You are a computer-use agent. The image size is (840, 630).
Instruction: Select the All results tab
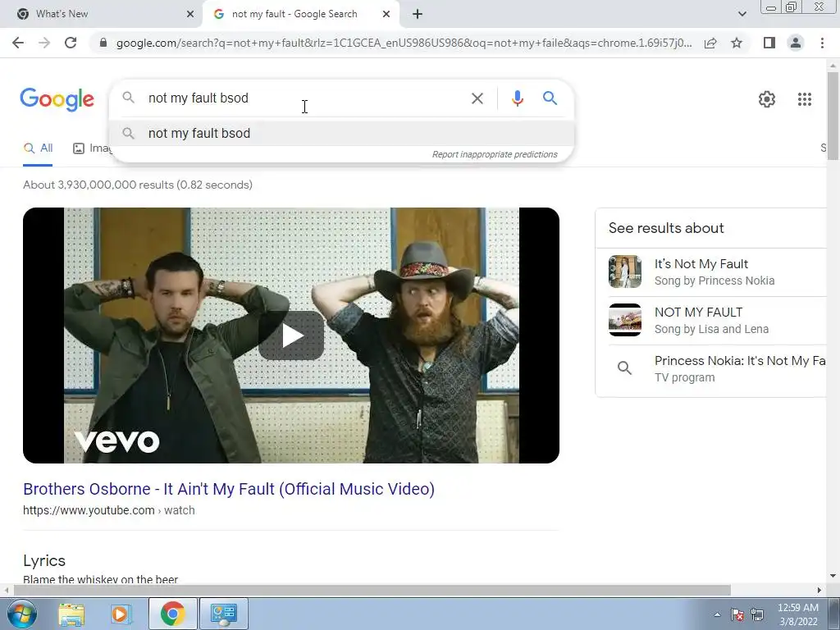pyautogui.click(x=38, y=148)
